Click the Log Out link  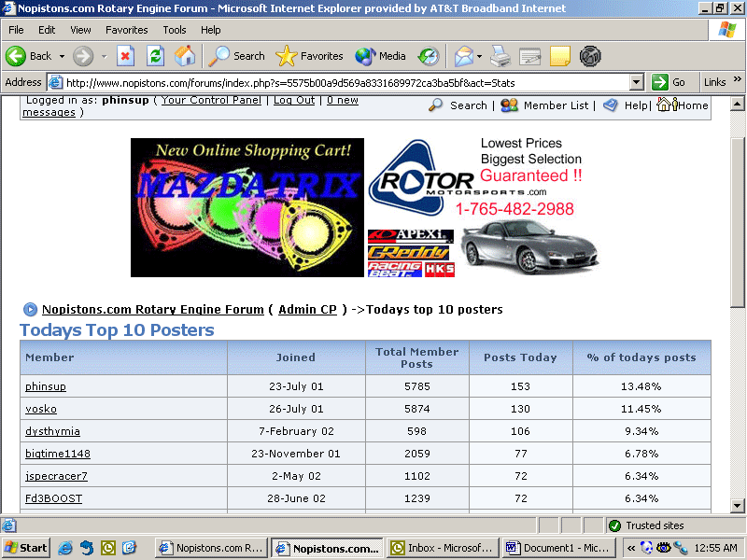(x=294, y=100)
